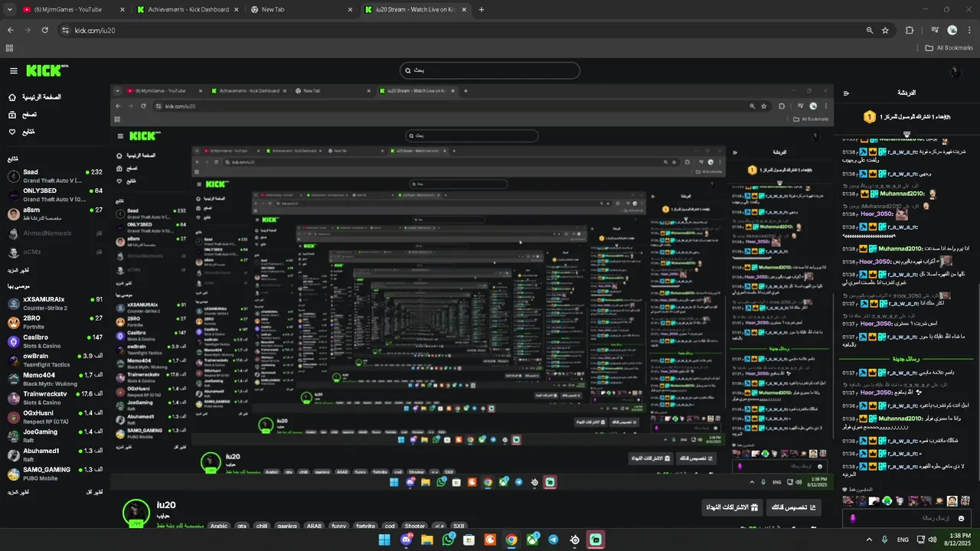Open the Browse icon in Kick sidebar

[x=12, y=115]
